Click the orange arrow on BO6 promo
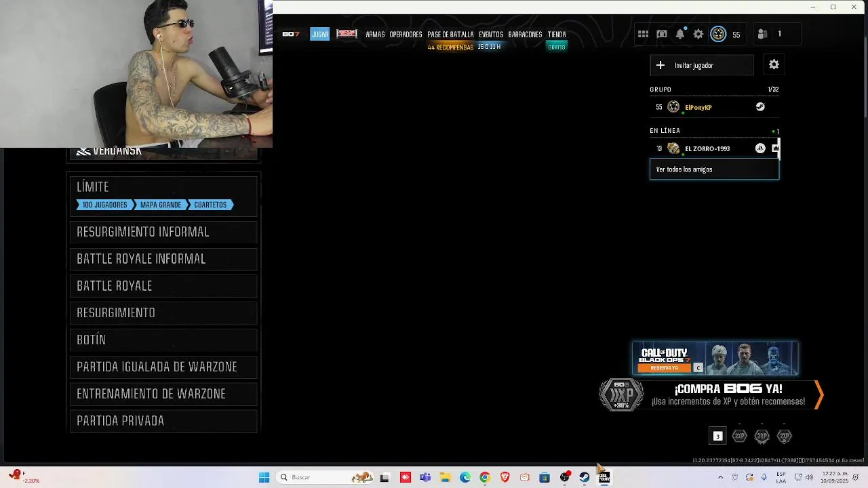This screenshot has width=868, height=488. [x=818, y=394]
